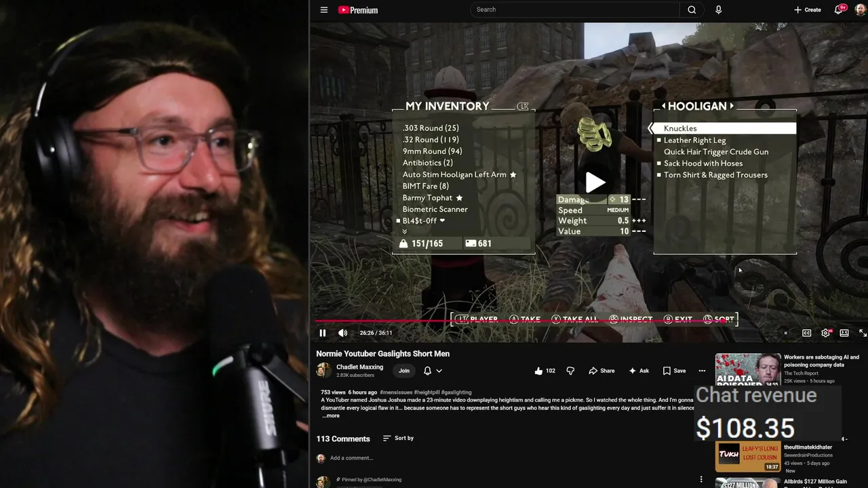This screenshot has height=488, width=868.
Task: Open the #gaslighting hashtag
Action: (456, 392)
